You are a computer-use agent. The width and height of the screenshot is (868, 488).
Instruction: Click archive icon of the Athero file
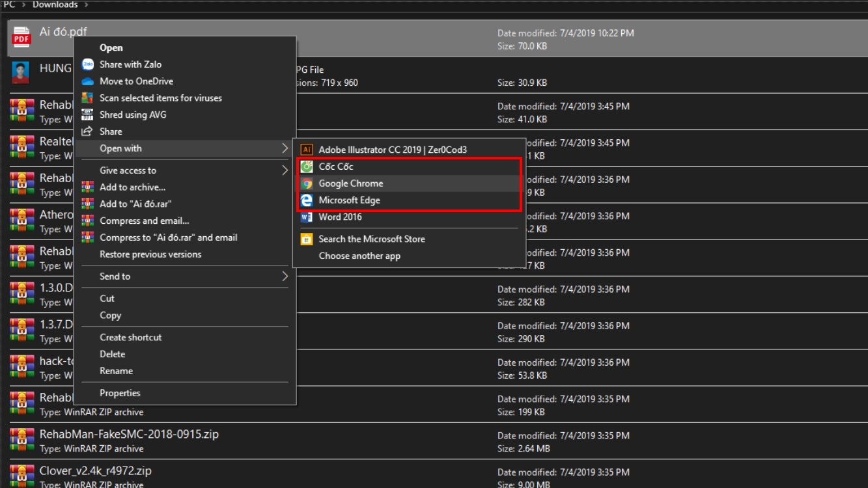22,220
